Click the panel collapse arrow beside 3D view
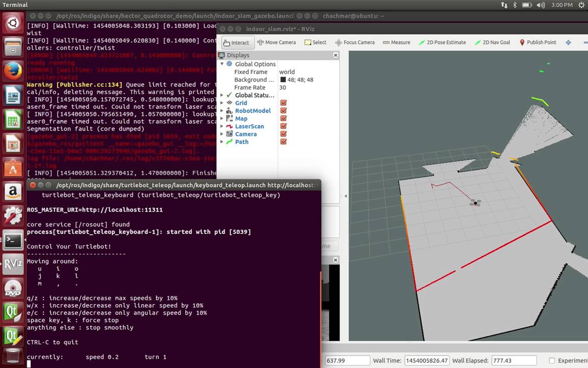This screenshot has width=588, height=368. [x=346, y=196]
